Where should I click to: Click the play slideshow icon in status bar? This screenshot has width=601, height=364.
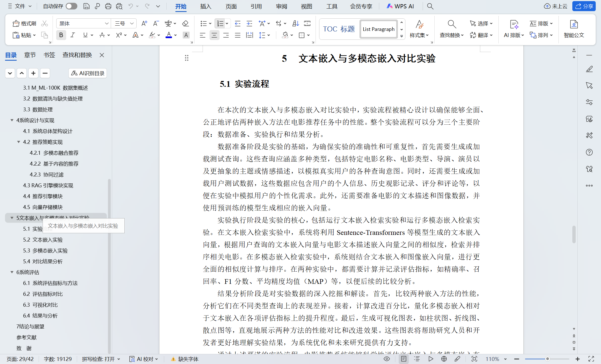pyautogui.click(x=431, y=359)
